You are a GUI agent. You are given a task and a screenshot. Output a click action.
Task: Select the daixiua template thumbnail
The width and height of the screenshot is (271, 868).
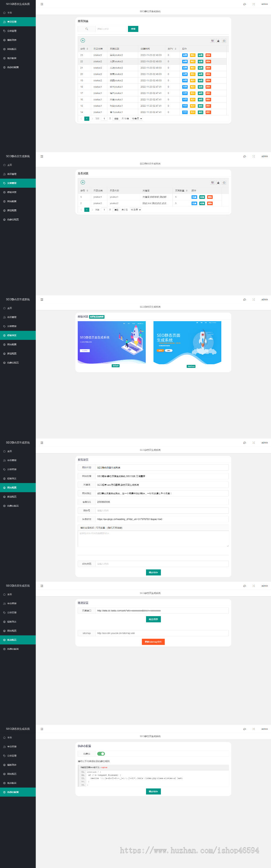[187, 343]
